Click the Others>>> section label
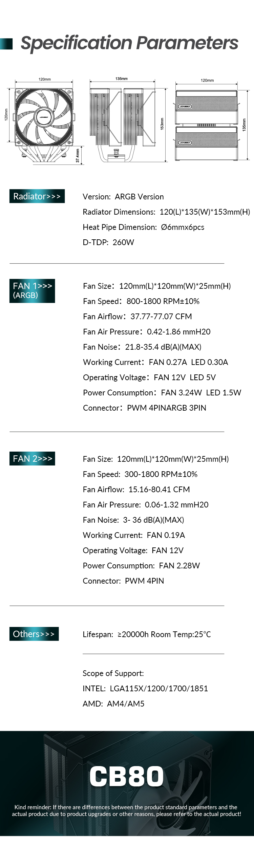 click(x=34, y=634)
